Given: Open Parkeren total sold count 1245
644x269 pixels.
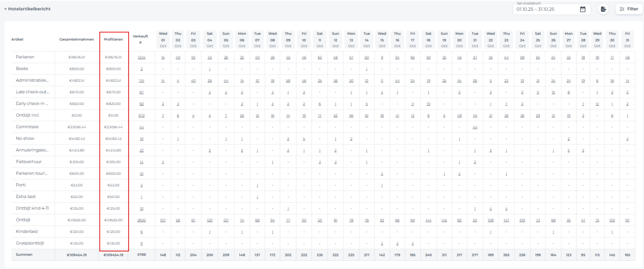Looking at the screenshot, I should click(x=142, y=57).
